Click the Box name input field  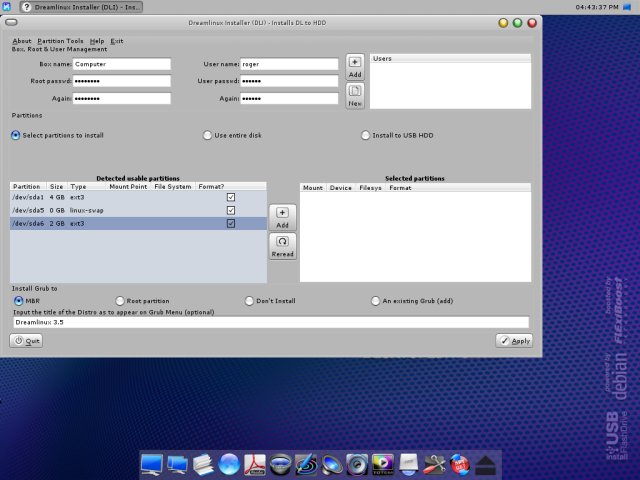tap(122, 64)
